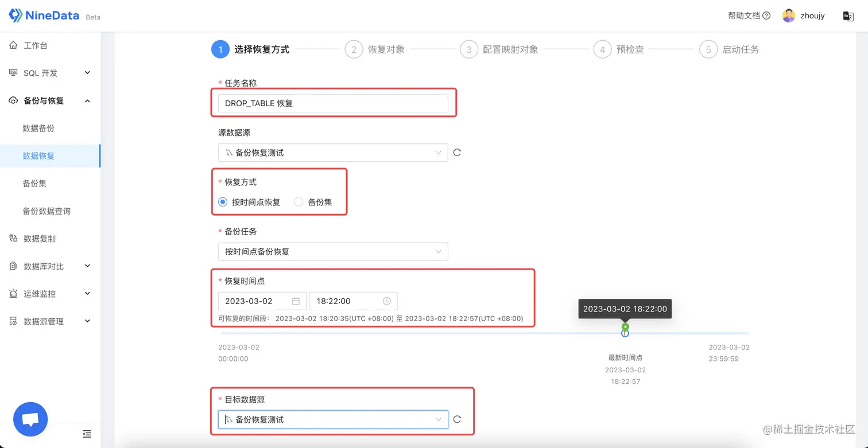Refresh the 目标数据源 list
The height and width of the screenshot is (448, 868).
pyautogui.click(x=457, y=419)
